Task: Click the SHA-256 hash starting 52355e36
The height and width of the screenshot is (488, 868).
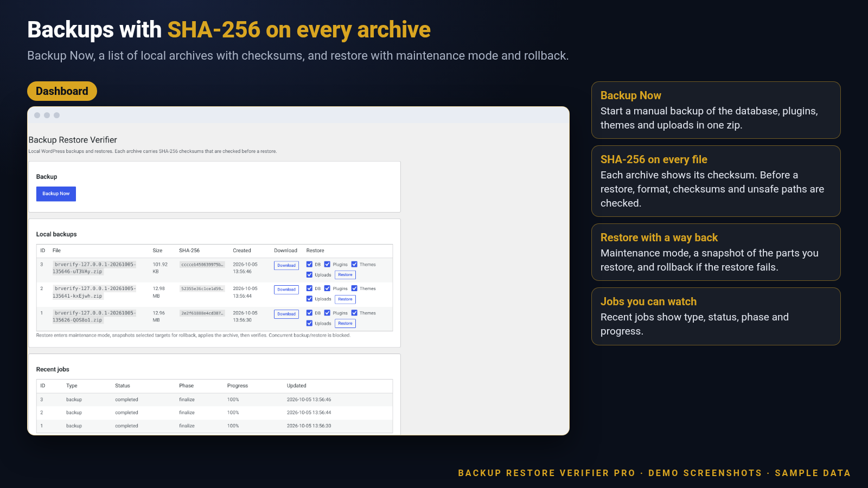Action: point(202,288)
